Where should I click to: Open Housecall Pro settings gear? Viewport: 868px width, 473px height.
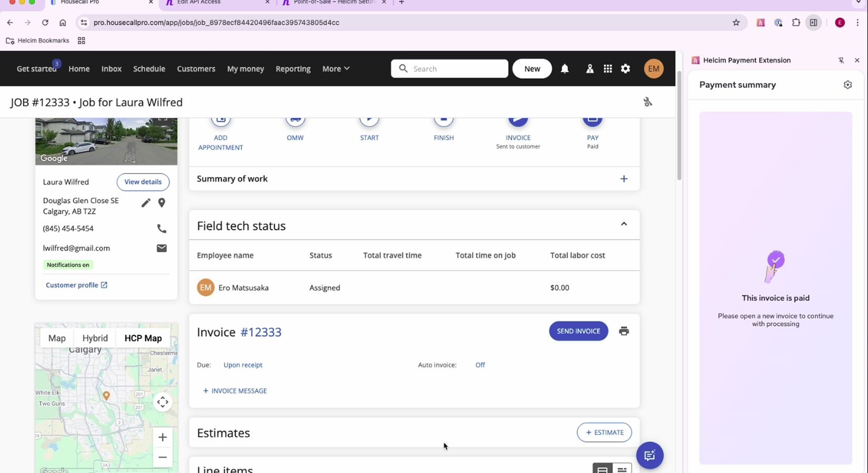point(625,69)
